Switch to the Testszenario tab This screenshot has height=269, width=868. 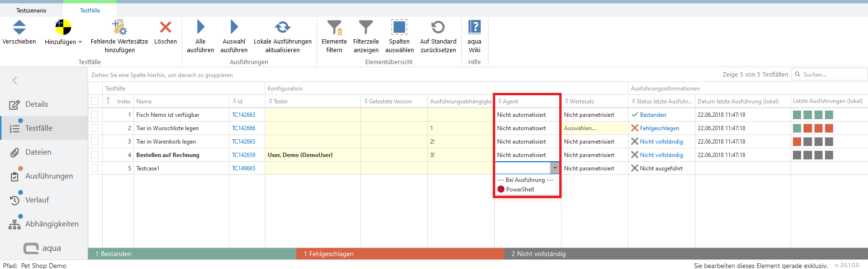pyautogui.click(x=32, y=11)
